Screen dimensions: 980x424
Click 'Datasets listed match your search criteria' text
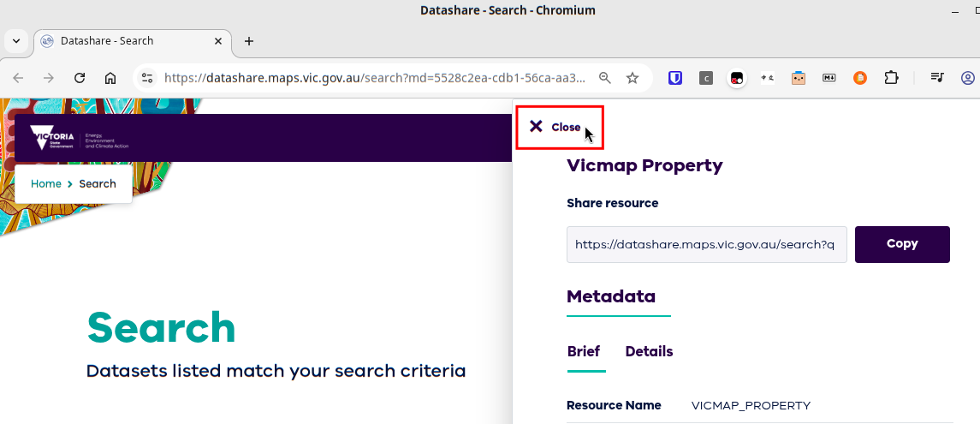coord(276,371)
